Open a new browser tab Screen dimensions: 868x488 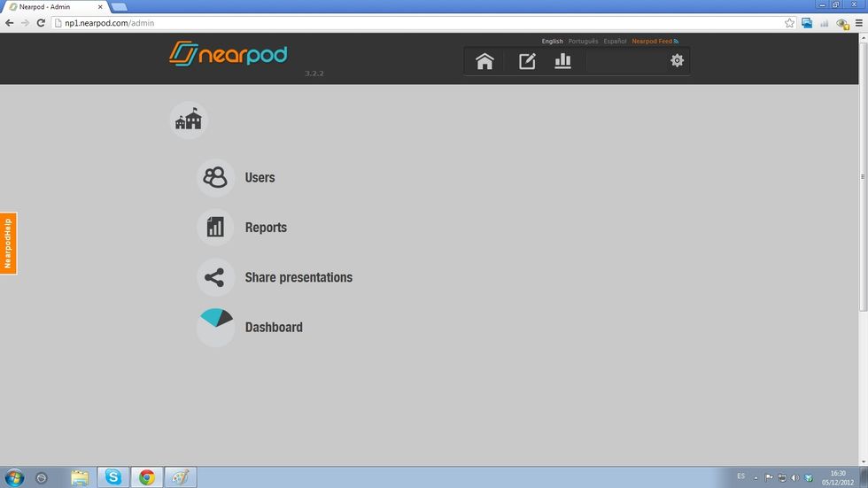pos(119,7)
